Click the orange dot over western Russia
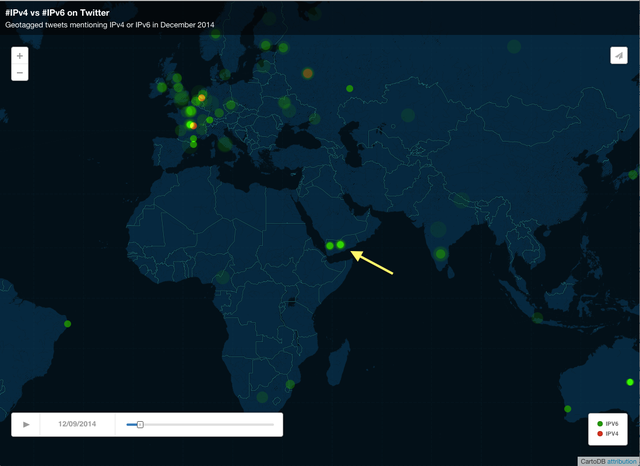Viewport: 640px width, 466px height. coord(307,73)
